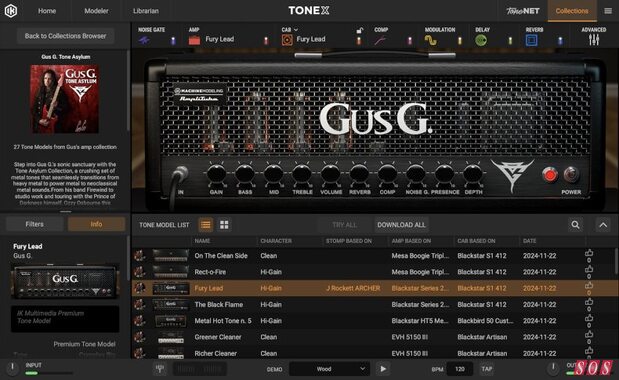Sort list by Cab Based On column
The height and width of the screenshot is (380, 619).
point(476,241)
